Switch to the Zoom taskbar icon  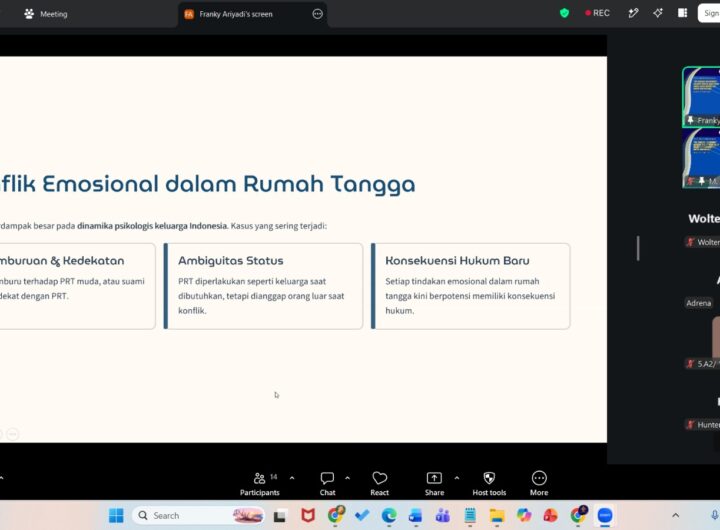click(x=605, y=515)
